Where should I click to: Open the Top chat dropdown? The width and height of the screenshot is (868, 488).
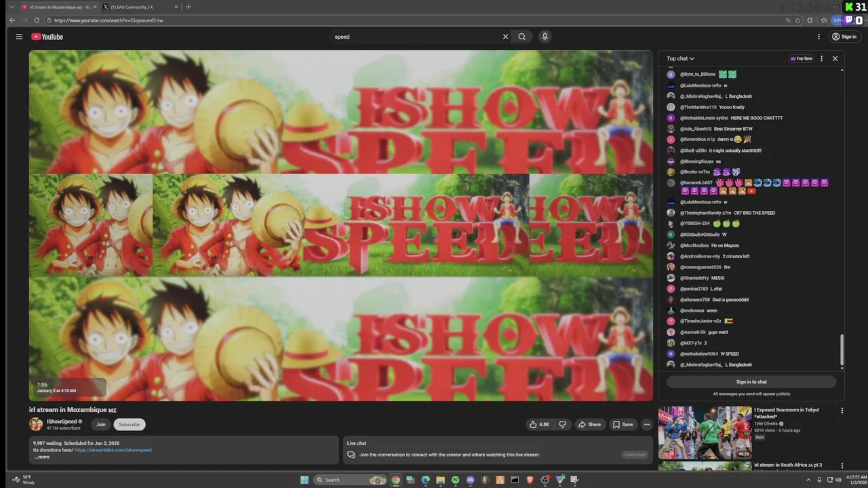click(680, 58)
